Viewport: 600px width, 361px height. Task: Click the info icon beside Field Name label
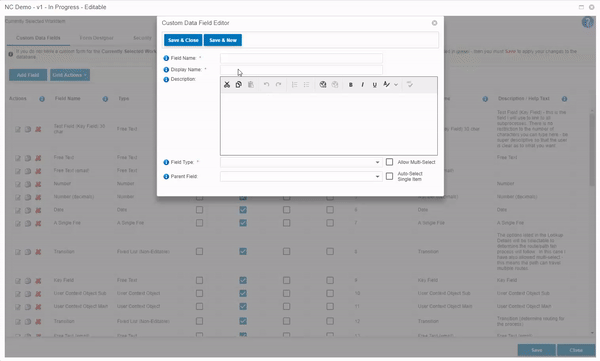click(166, 58)
